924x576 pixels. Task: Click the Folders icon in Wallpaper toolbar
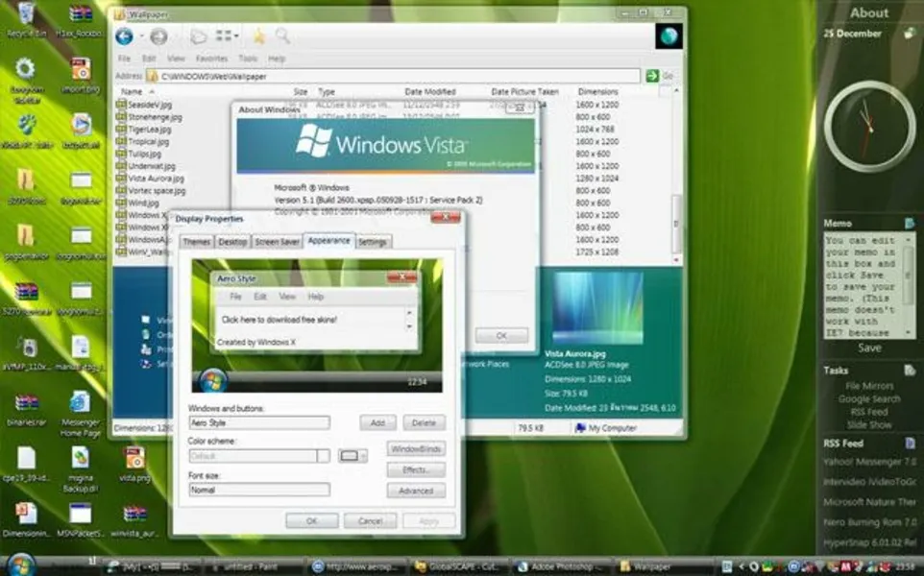point(199,36)
